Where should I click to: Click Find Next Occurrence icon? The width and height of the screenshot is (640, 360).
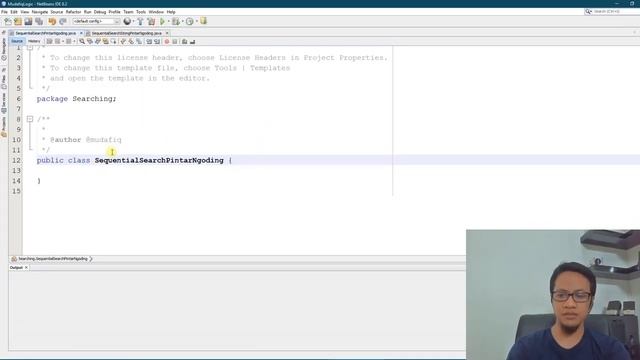(98, 41)
